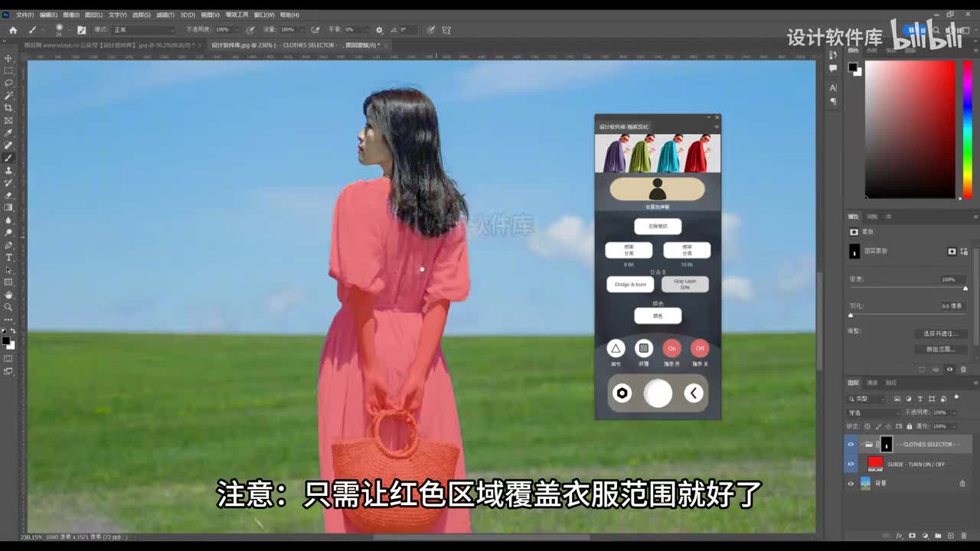980x551 pixels.
Task: Open the layer blend mode dropdown
Action: 873,412
